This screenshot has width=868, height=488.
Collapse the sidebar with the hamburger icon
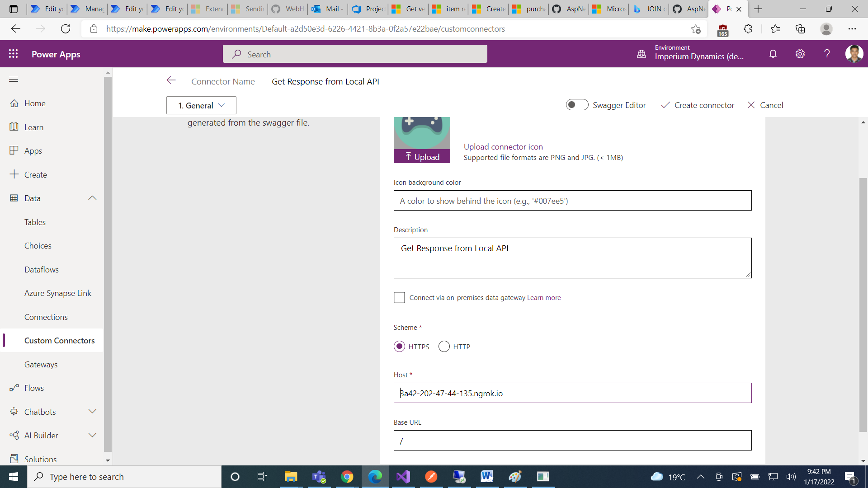click(14, 80)
